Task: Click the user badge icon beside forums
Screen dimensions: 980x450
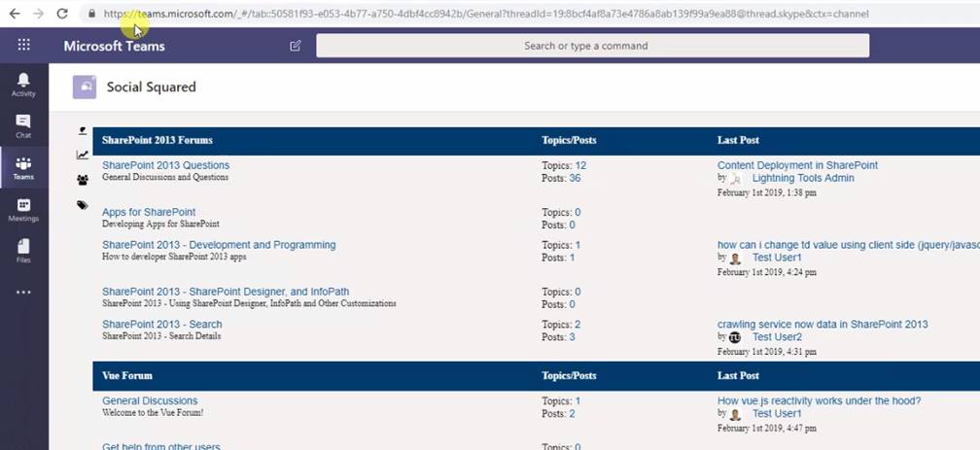Action: click(x=83, y=131)
